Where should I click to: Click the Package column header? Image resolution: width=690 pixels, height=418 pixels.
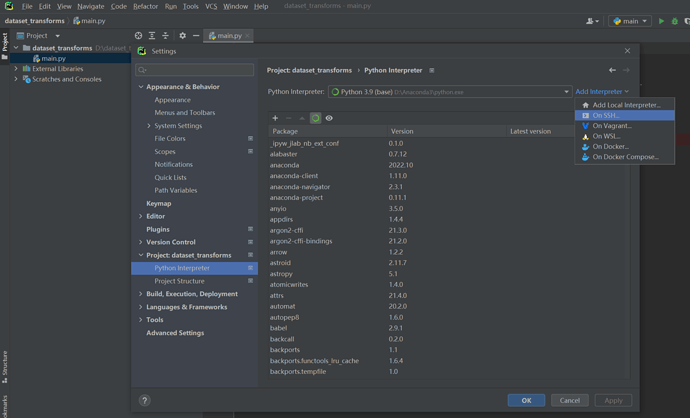pyautogui.click(x=328, y=131)
